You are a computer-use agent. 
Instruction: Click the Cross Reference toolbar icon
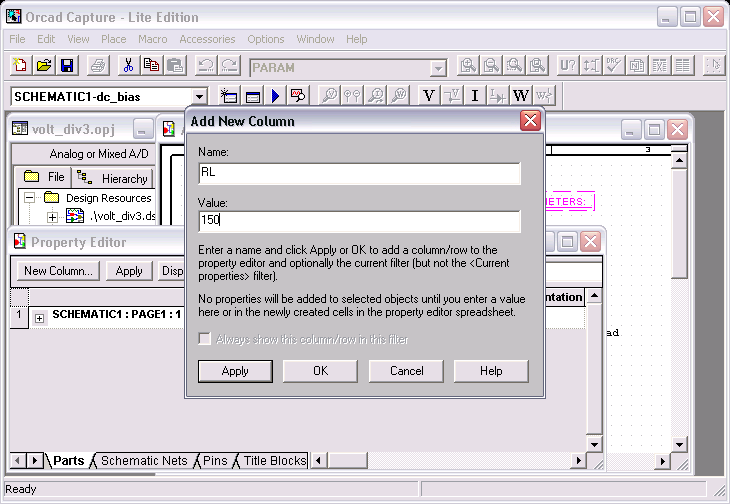point(659,66)
